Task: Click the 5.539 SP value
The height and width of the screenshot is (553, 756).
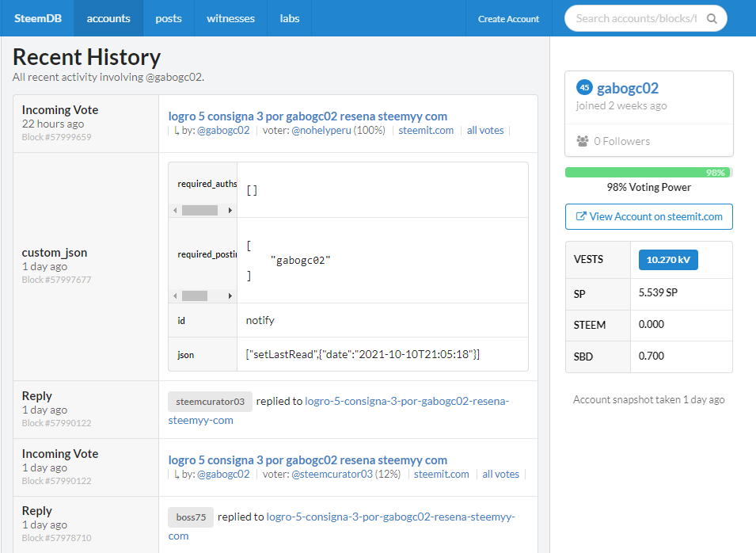Action: click(658, 292)
